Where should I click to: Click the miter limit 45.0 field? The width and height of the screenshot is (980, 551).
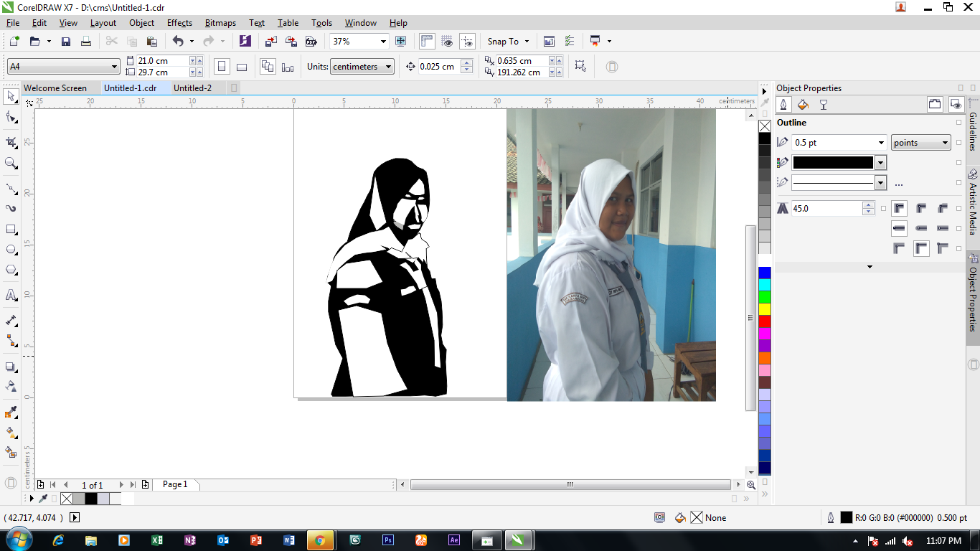[x=826, y=209]
